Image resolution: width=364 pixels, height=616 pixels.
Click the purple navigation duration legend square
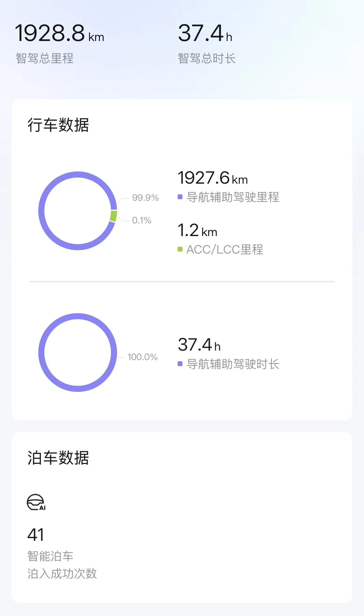point(180,364)
